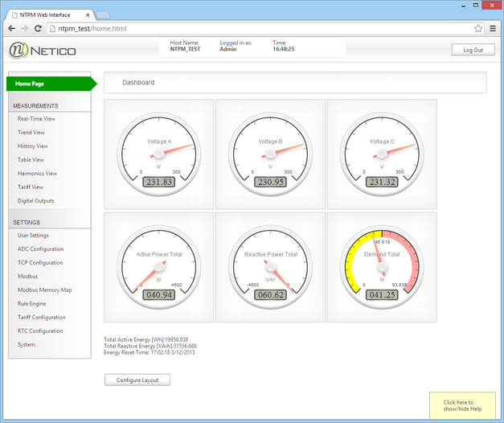Reload the page with refresh icon

38,29
